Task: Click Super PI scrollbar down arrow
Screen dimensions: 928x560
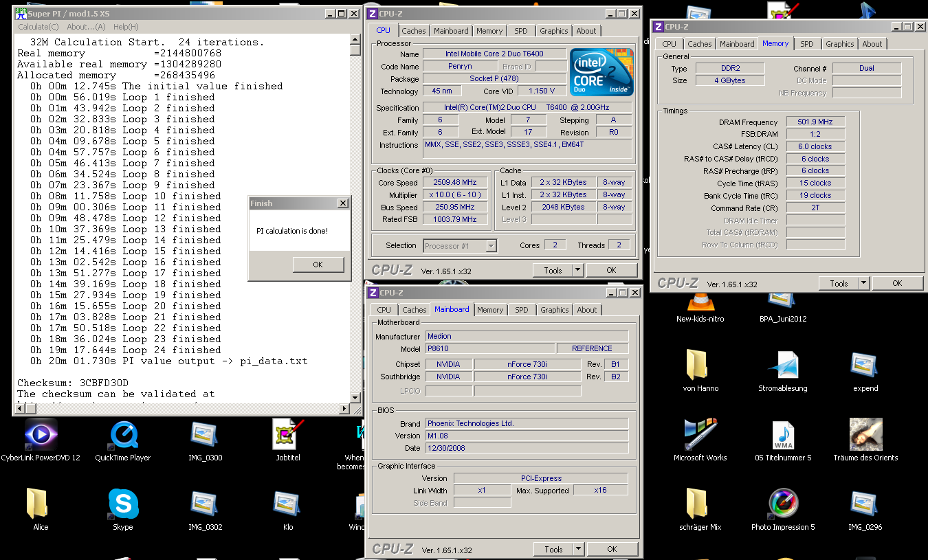Action: point(355,398)
